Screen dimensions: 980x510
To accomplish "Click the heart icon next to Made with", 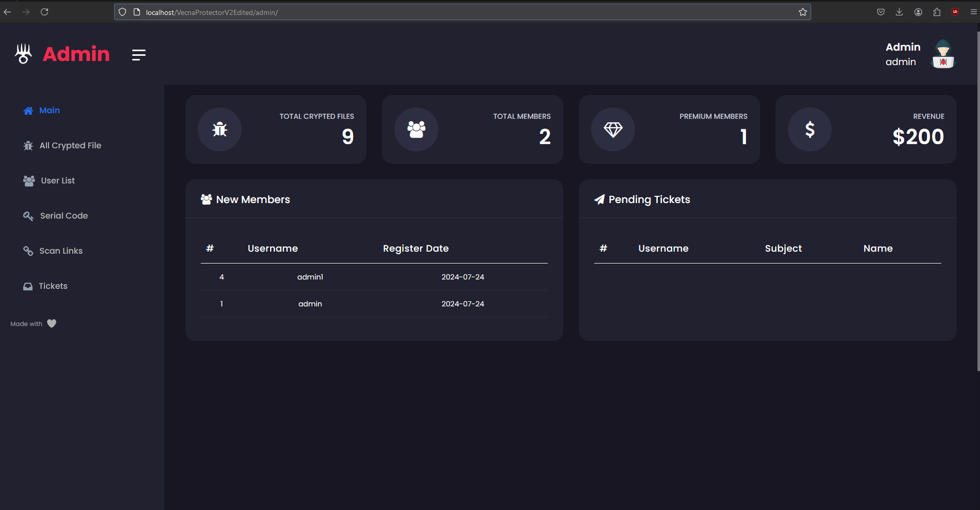I will pyautogui.click(x=52, y=323).
